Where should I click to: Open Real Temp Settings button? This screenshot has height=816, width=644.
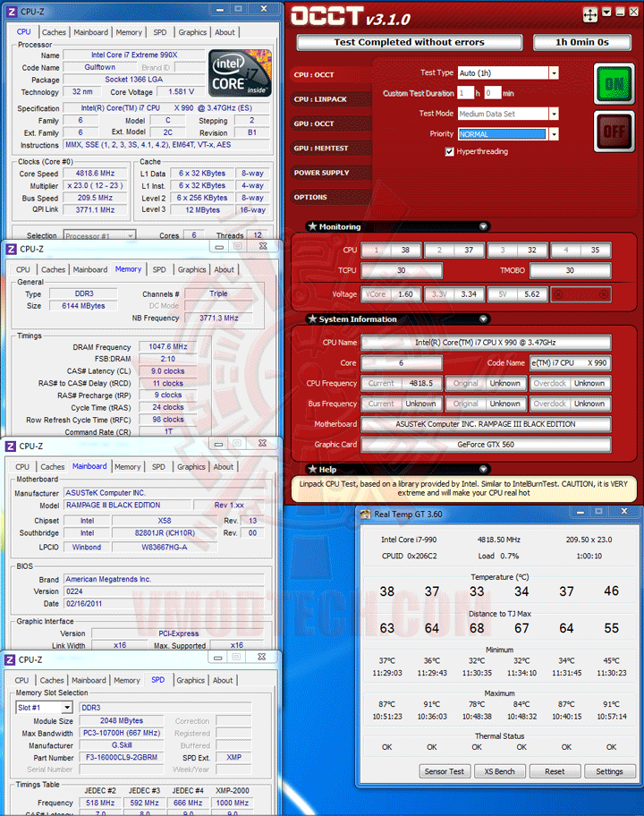tap(609, 771)
